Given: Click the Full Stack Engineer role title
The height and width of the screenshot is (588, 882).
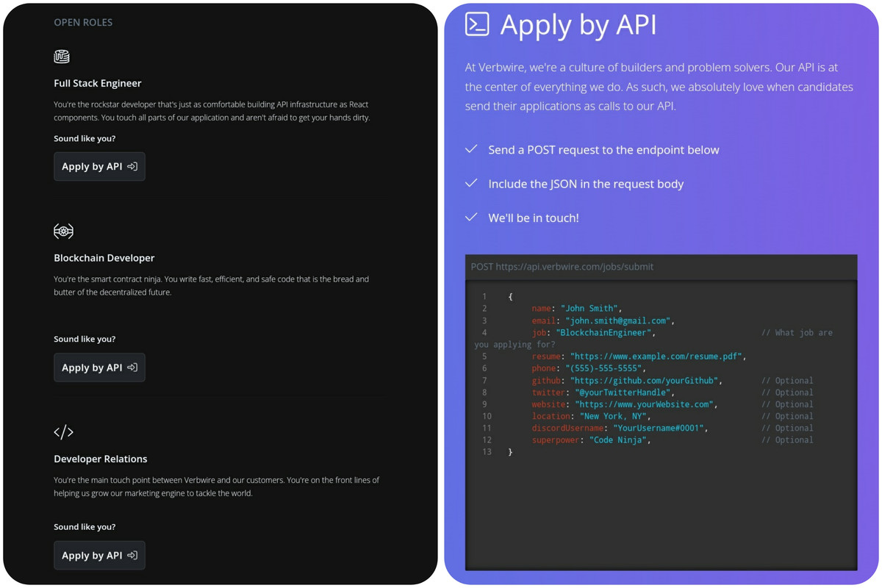Looking at the screenshot, I should click(97, 84).
